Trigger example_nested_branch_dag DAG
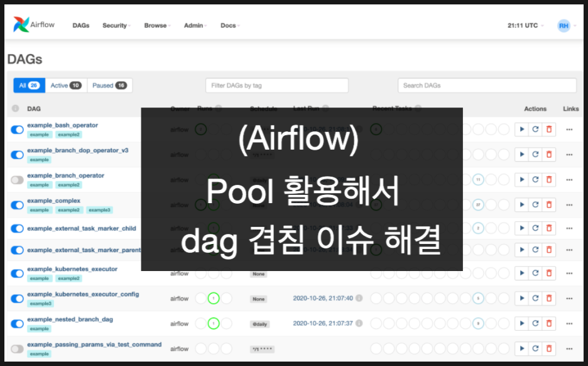 (521, 324)
